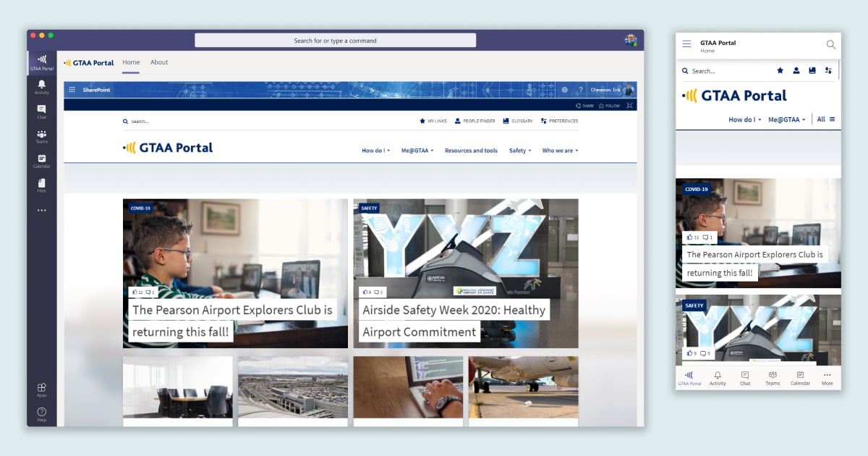The width and height of the screenshot is (868, 456).
Task: Click the SharePoint app launcher waffle icon
Action: 72,89
